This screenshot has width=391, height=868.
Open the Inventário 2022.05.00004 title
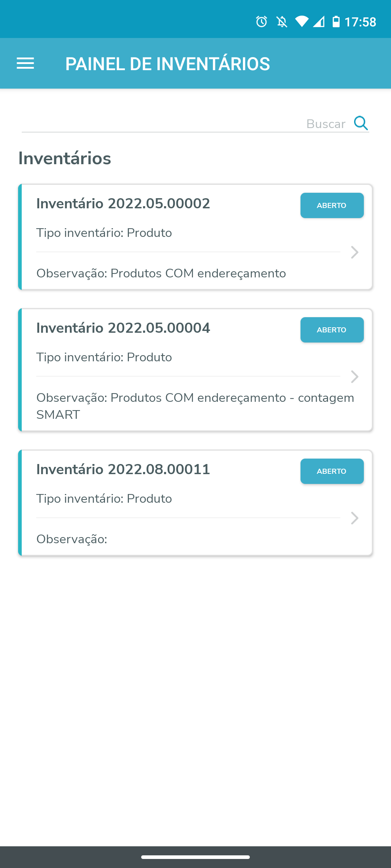123,328
